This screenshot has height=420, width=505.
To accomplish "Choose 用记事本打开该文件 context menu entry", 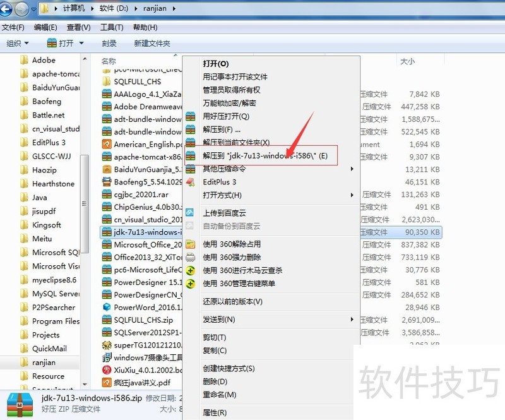I will pos(235,76).
